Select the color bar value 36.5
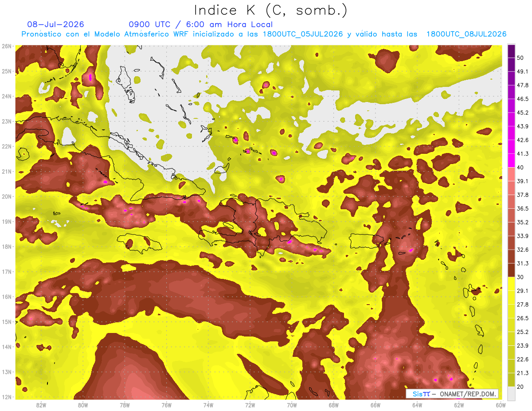Image resolution: width=532 pixels, height=411 pixels. pos(522,208)
